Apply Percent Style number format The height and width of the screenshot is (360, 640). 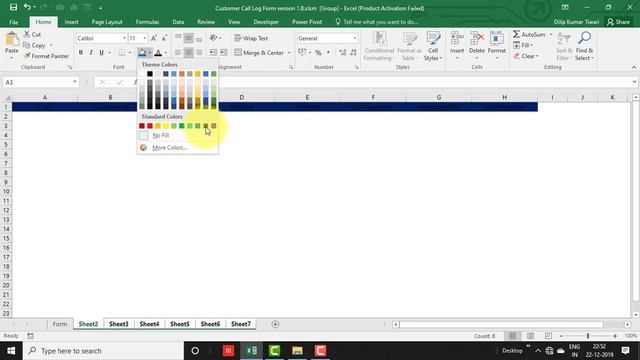coord(318,52)
